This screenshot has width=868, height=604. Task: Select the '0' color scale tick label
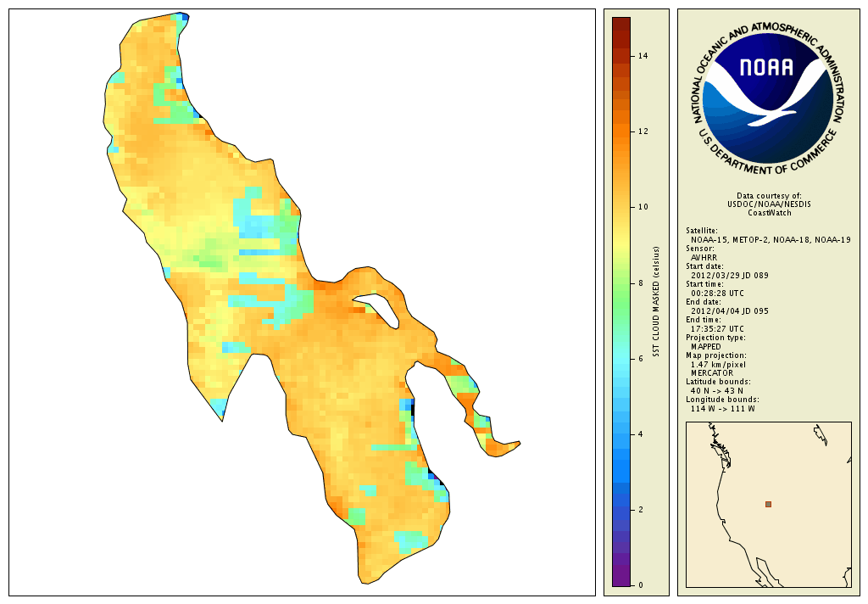pyautogui.click(x=641, y=585)
